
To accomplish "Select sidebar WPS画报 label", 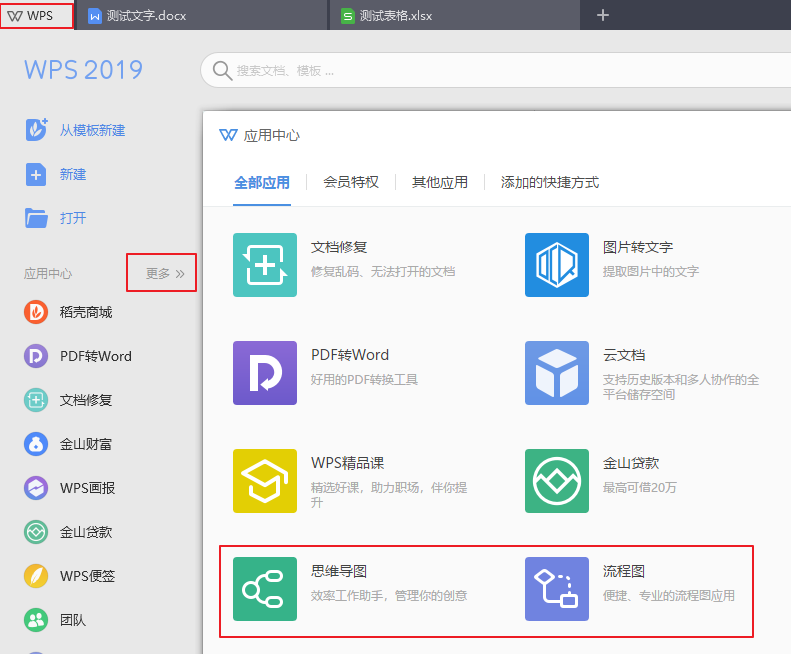I will point(87,488).
